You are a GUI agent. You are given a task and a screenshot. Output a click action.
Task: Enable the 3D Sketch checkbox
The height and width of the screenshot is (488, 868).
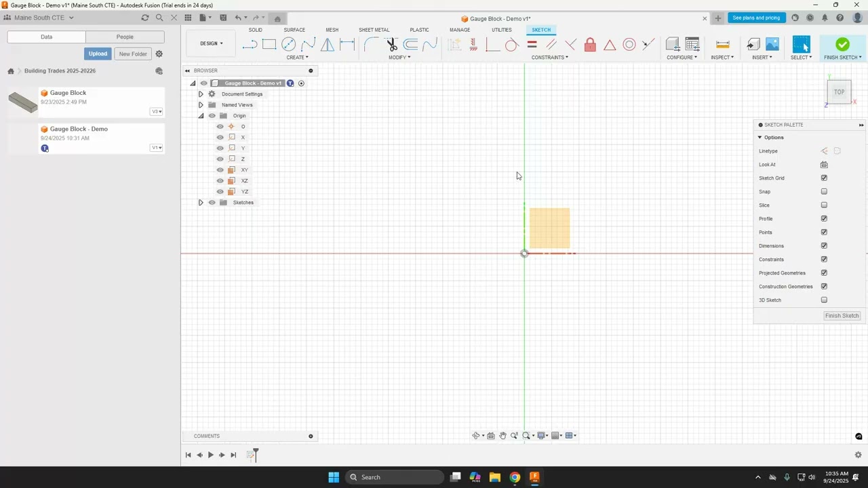point(824,300)
